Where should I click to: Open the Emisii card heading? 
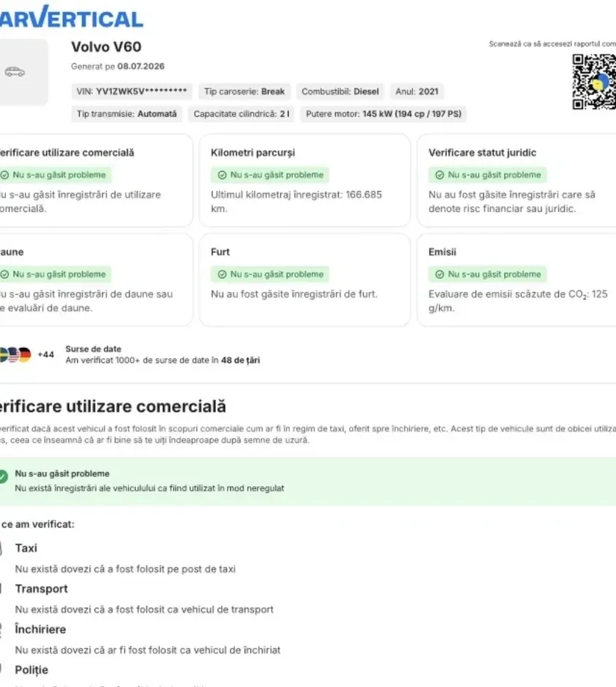tap(442, 252)
